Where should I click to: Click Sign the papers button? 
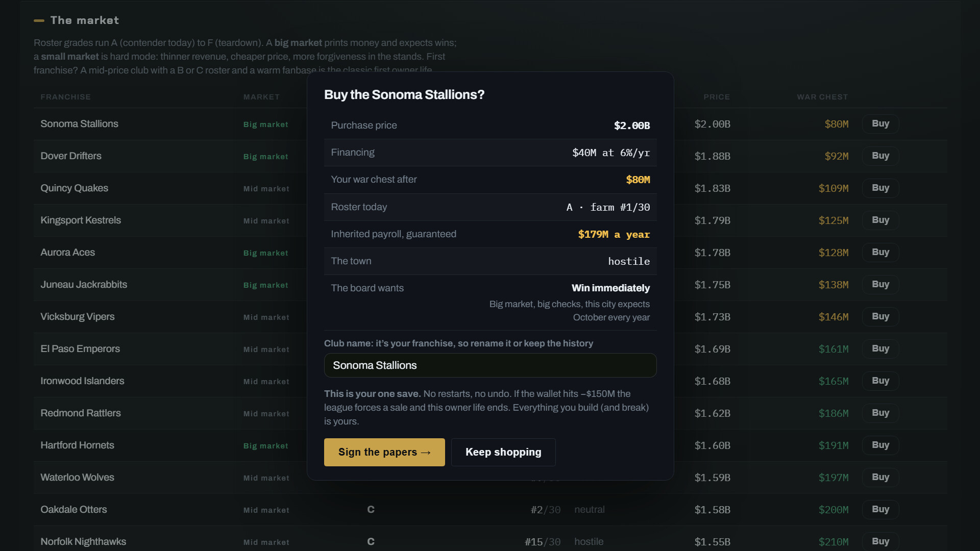tap(384, 452)
